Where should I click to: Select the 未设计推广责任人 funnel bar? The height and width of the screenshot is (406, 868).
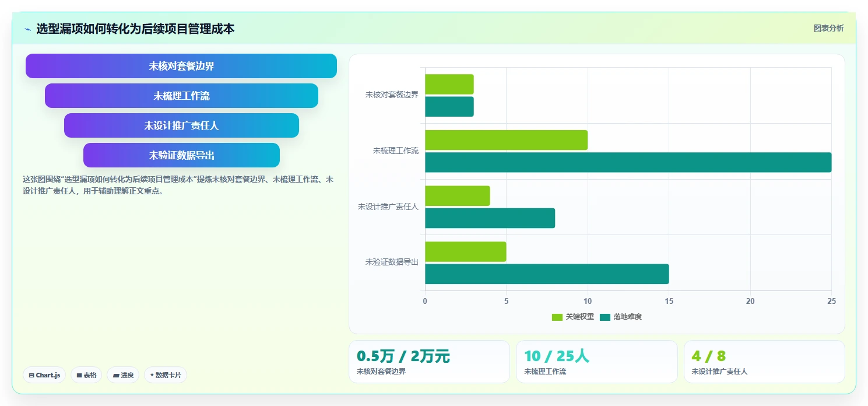click(x=181, y=125)
